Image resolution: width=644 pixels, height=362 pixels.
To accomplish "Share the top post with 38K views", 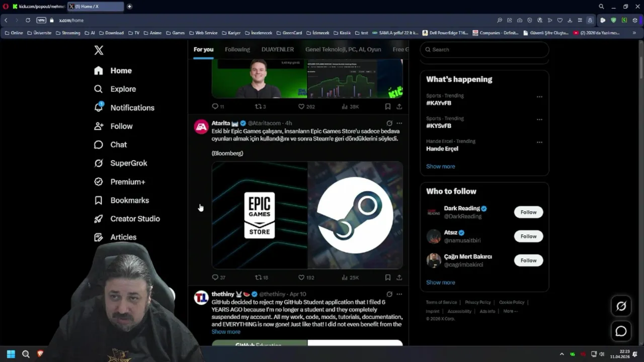I will pos(399,107).
